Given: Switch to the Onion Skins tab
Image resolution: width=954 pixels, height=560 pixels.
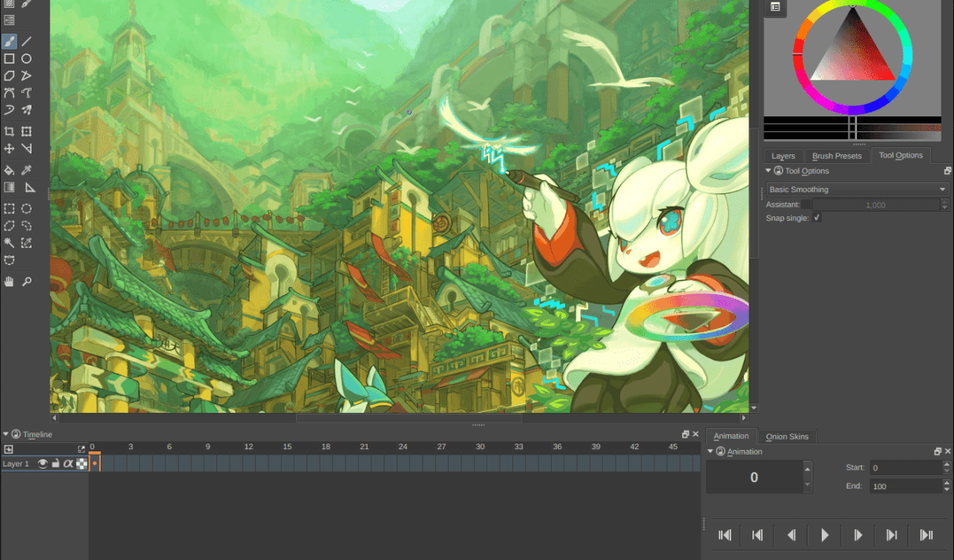Looking at the screenshot, I should 787,437.
